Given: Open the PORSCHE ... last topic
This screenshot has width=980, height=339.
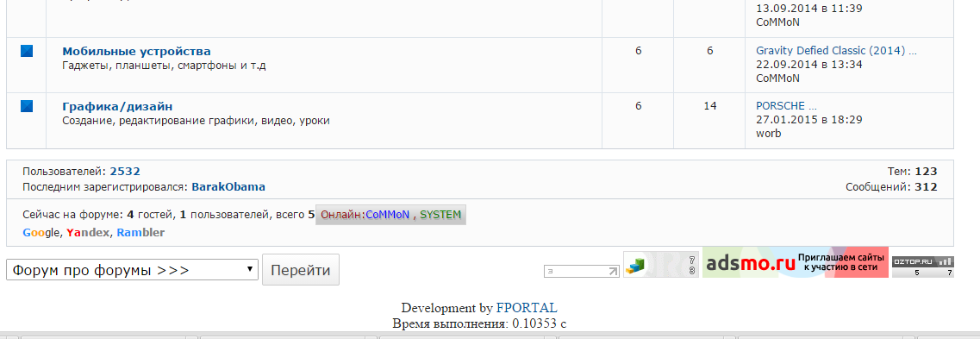Looking at the screenshot, I should click(786, 106).
